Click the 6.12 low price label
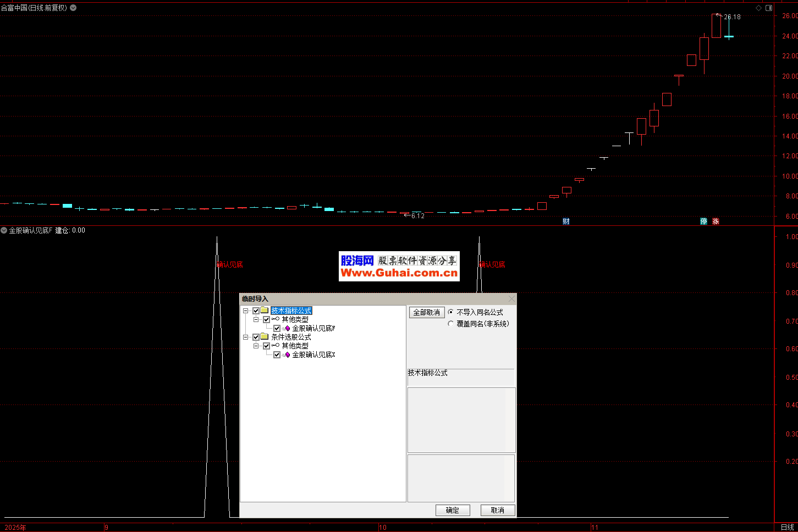This screenshot has width=798, height=532. 418,216
